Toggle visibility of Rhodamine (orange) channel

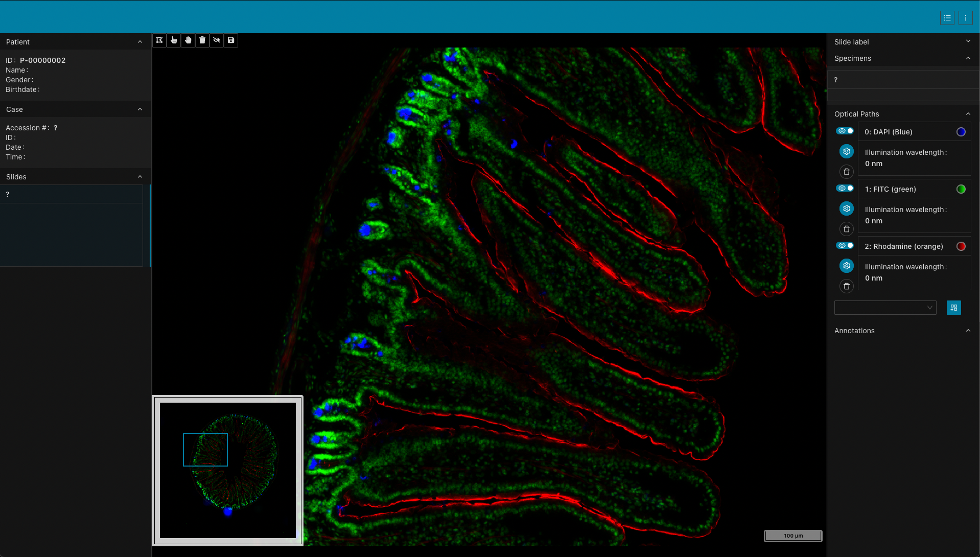[x=845, y=246]
